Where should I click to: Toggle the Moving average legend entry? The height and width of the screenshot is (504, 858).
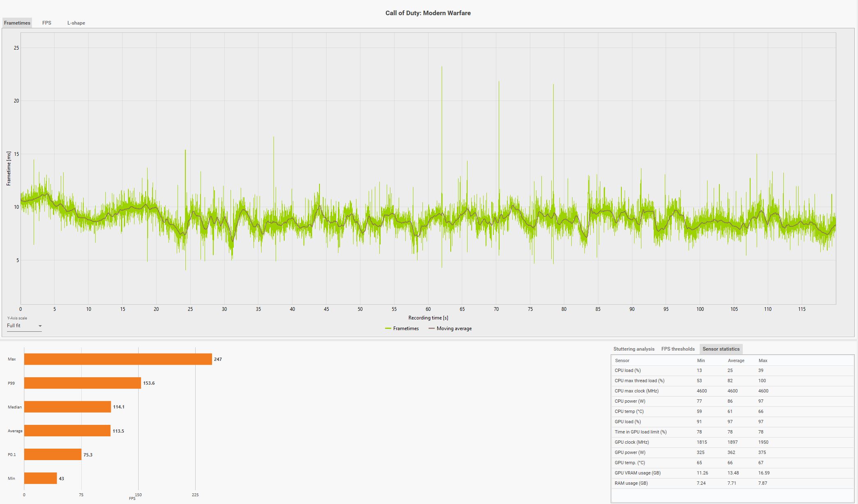[454, 328]
